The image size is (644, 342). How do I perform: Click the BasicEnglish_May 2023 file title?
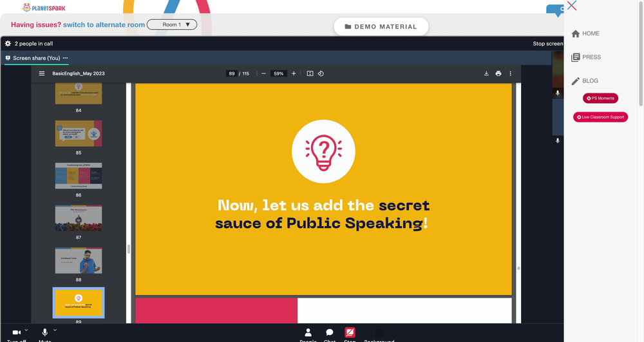click(79, 73)
